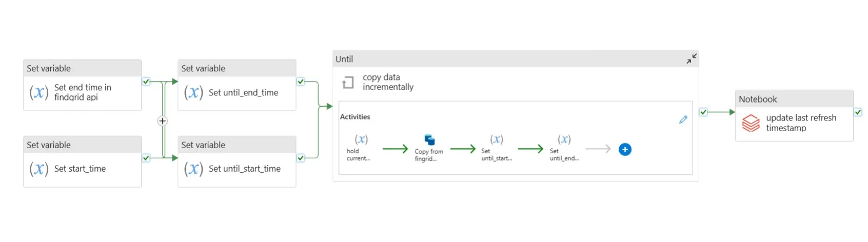The height and width of the screenshot is (242, 868).
Task: Click the plus circle on the connector lines
Action: tap(162, 121)
